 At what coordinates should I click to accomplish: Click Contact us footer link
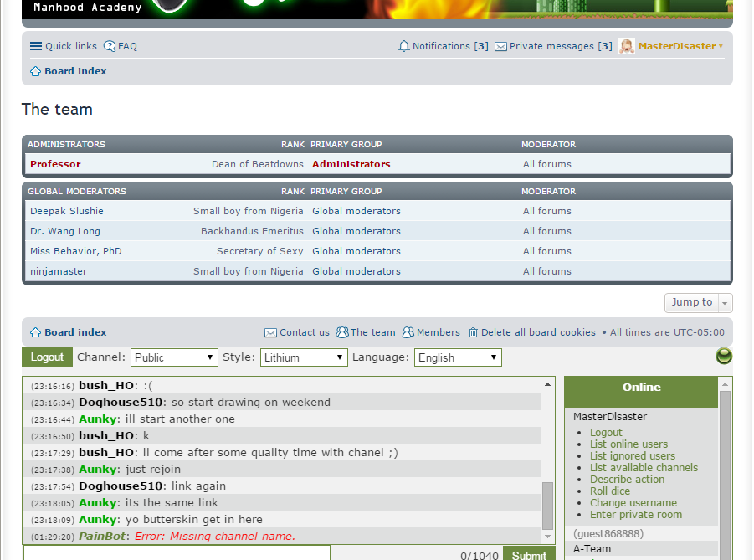[305, 332]
